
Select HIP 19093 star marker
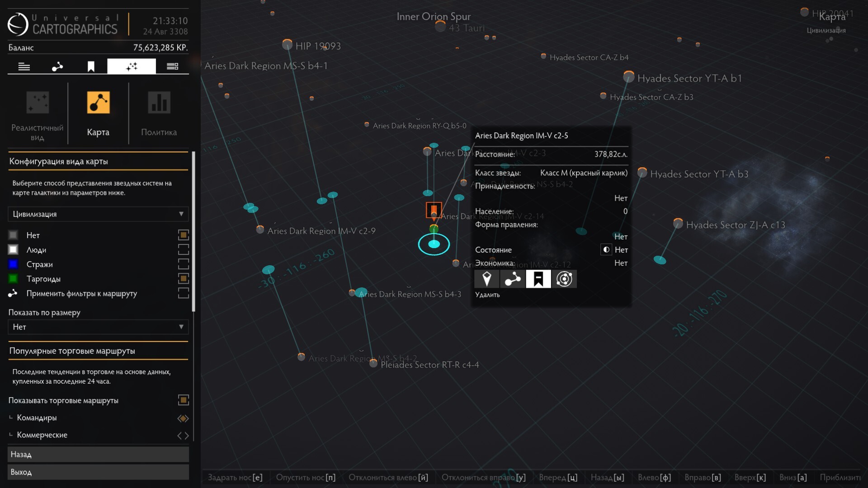pos(287,44)
